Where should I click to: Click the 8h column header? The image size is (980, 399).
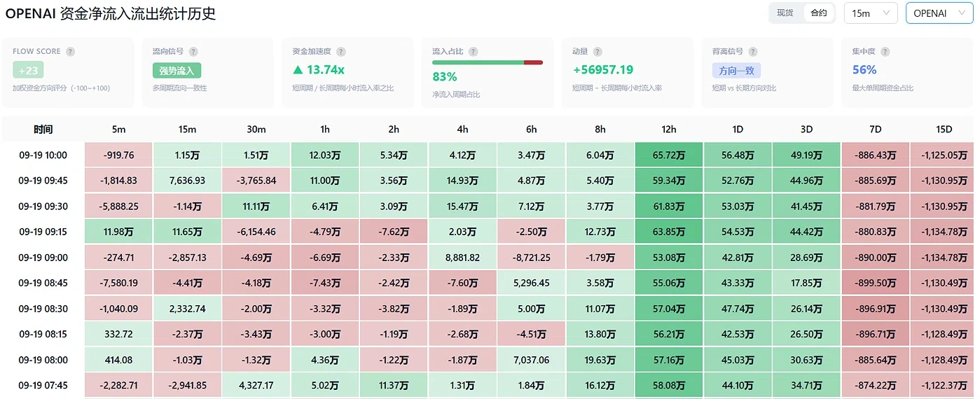(600, 129)
